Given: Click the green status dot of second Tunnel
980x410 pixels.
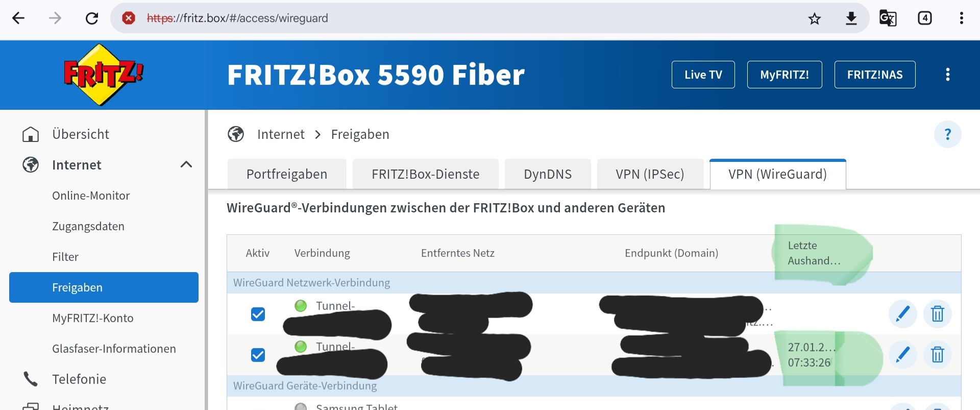Looking at the screenshot, I should [x=301, y=347].
